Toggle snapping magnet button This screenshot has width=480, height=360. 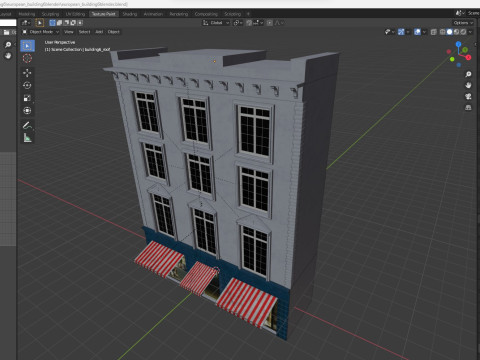(x=249, y=23)
